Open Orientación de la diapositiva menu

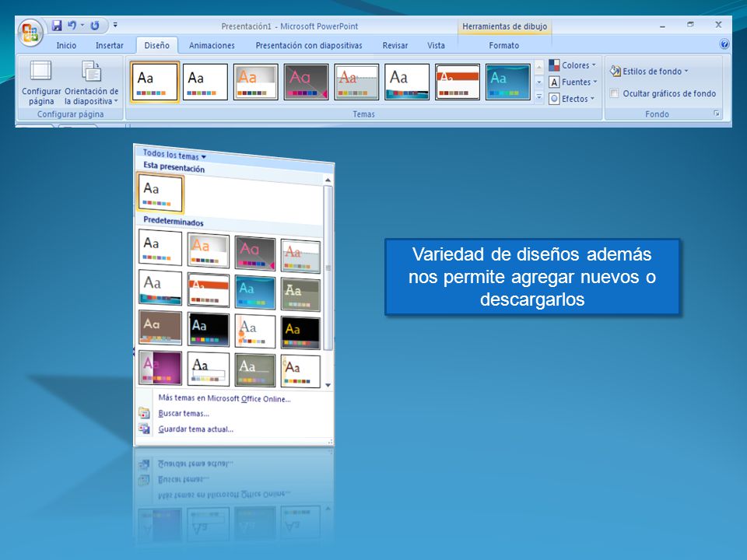92,82
